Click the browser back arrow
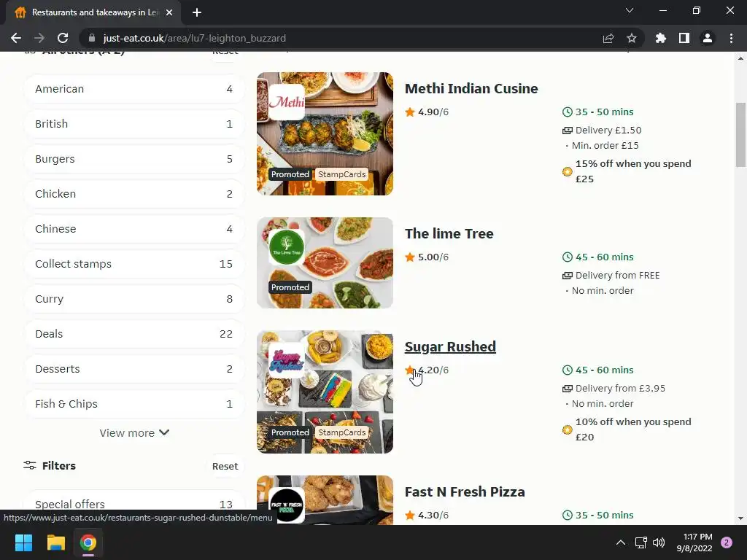The image size is (747, 560). (x=16, y=38)
